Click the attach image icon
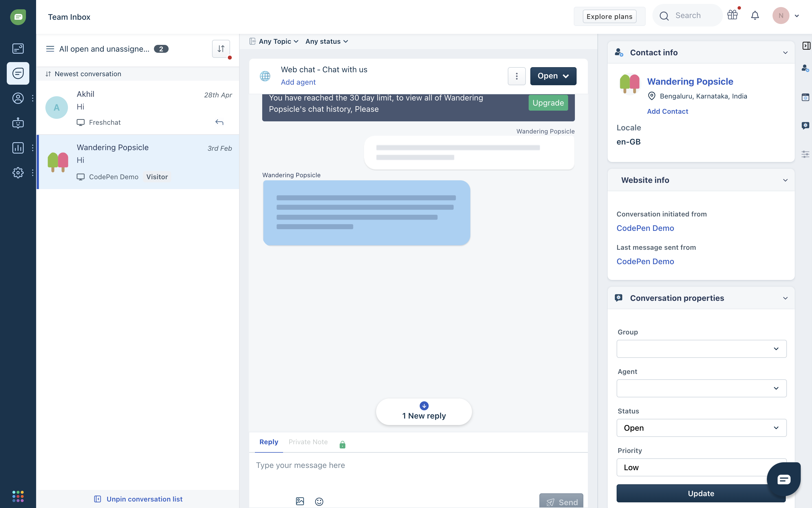Image resolution: width=812 pixels, height=508 pixels. (x=300, y=501)
